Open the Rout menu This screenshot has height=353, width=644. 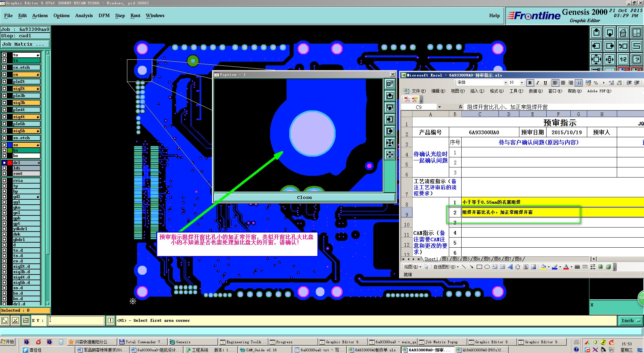(135, 15)
